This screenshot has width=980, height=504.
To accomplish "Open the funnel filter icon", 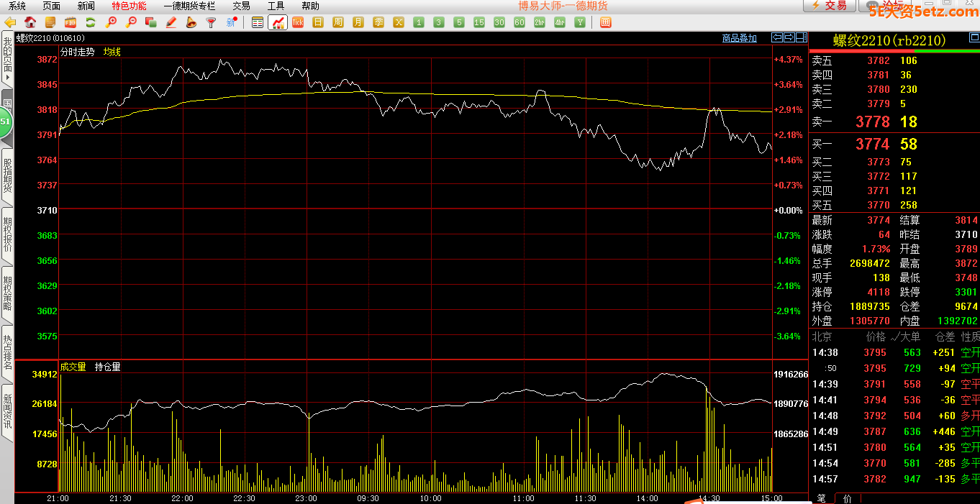I will click(211, 22).
